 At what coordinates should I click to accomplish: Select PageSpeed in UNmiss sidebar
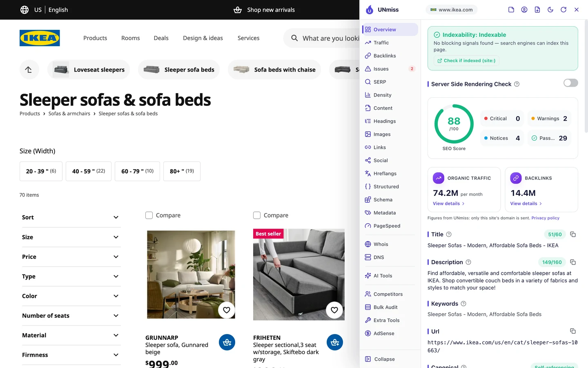(x=390, y=226)
